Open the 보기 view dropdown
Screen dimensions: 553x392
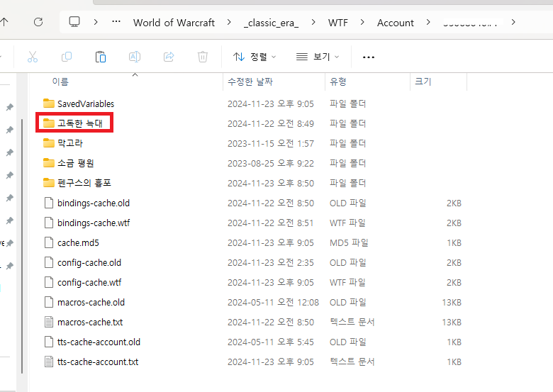(x=318, y=57)
